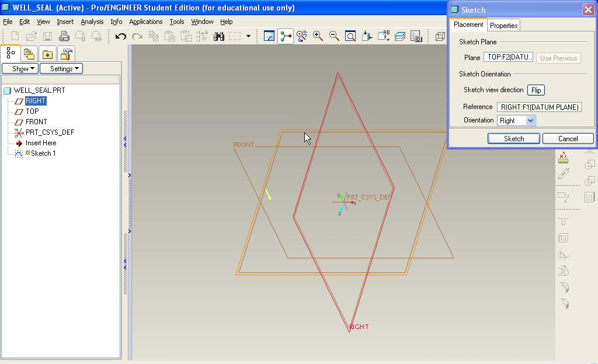Open the Find tool with binoculars icon
The height and width of the screenshot is (364, 598).
click(x=219, y=36)
